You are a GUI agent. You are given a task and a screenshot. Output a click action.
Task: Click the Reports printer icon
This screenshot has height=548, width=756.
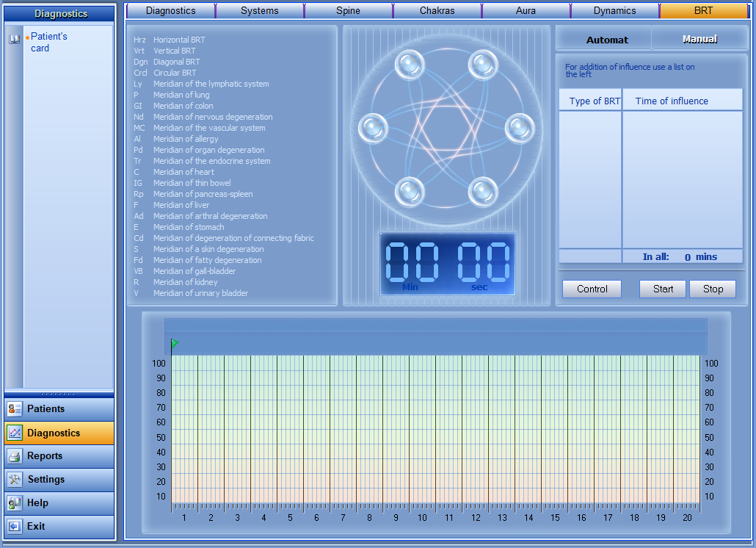[x=15, y=456]
